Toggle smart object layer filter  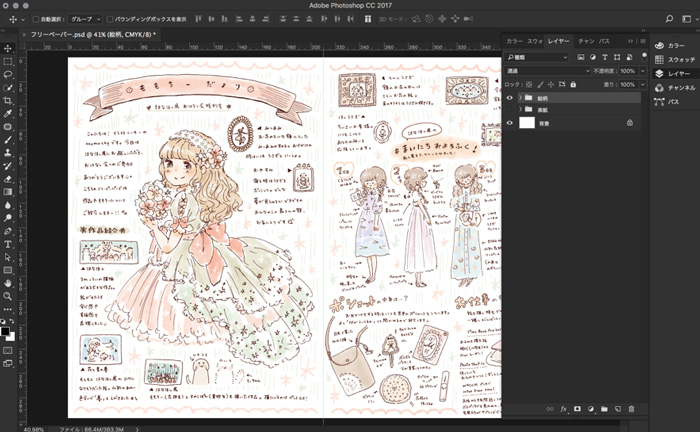click(x=629, y=57)
